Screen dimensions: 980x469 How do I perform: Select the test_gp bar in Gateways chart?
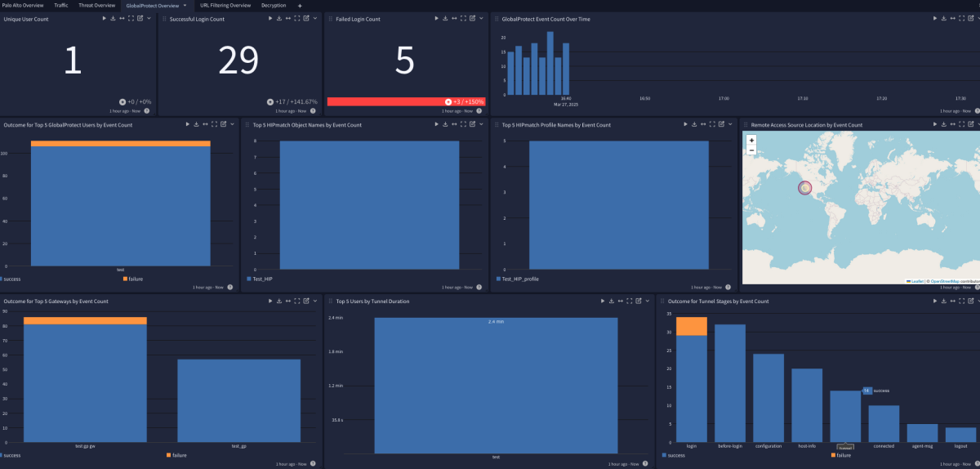238,400
